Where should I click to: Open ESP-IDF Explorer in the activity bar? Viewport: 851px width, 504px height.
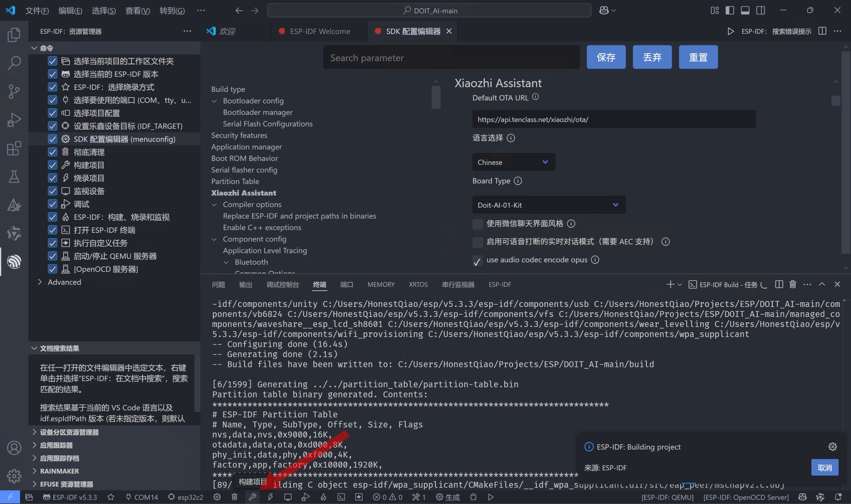[x=14, y=262]
